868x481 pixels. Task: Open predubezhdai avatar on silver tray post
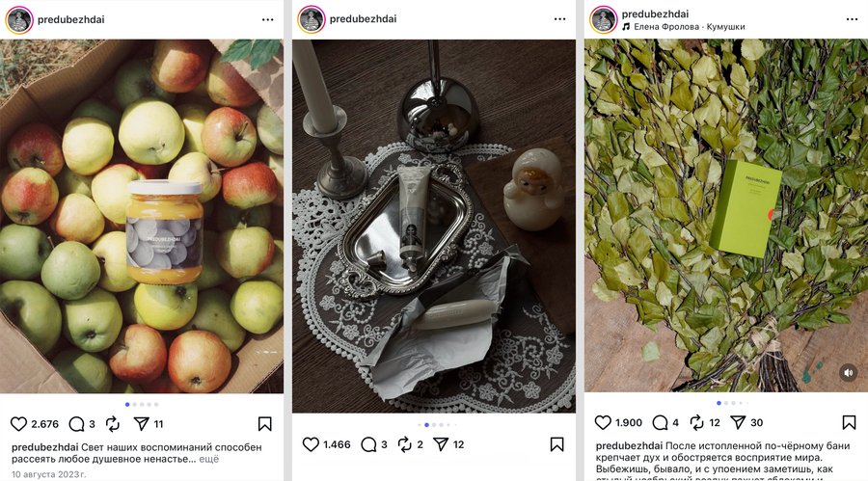pyautogui.click(x=312, y=19)
